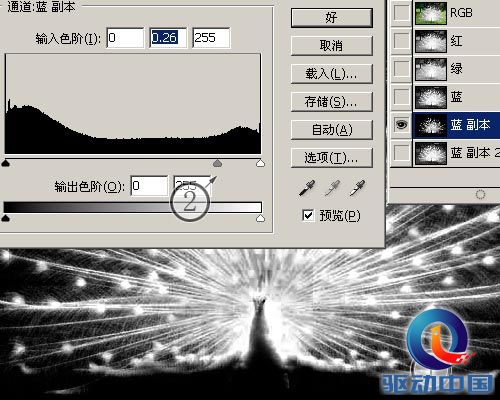Screen dimensions: 500x400
Task: Click the 载入(L)... load button
Action: (x=332, y=74)
